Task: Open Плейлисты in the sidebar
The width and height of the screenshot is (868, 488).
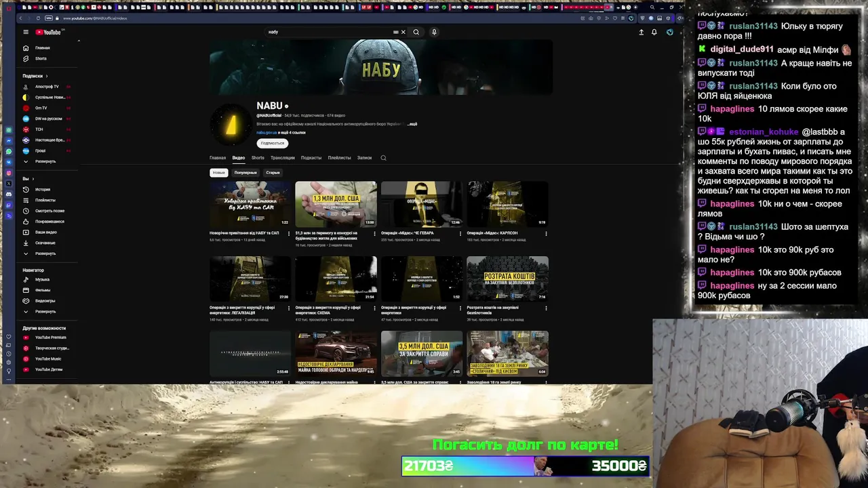Action: [x=45, y=200]
